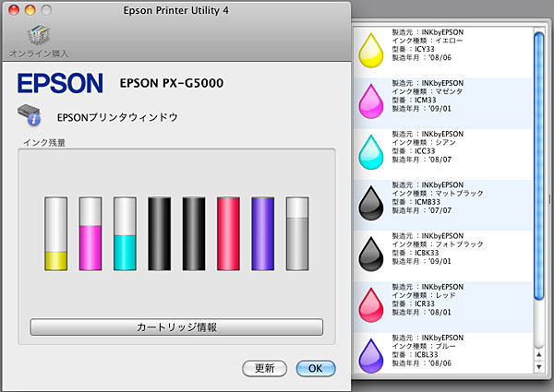Select the yellow ink level bar
Image resolution: width=554 pixels, height=392 pixels.
pos(55,234)
